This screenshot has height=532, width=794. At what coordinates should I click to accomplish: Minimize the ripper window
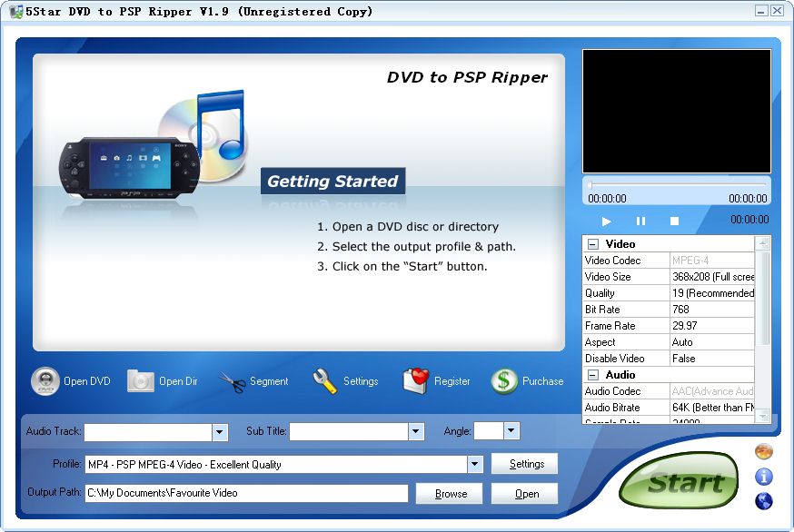(761, 11)
